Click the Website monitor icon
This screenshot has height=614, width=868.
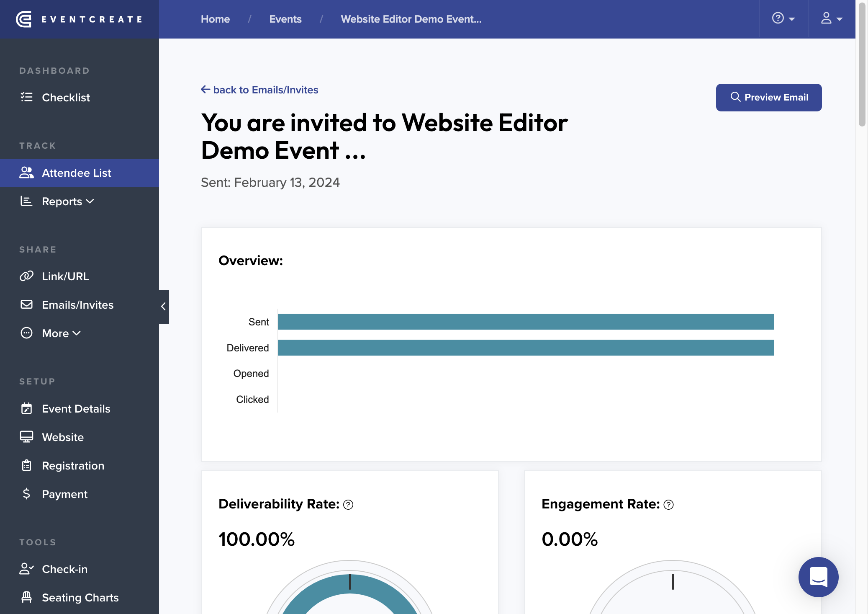coord(26,437)
